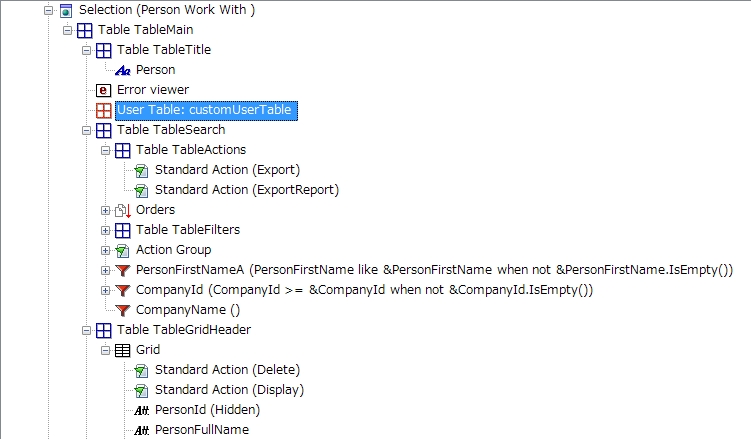Select the PersonFullName attribute item
This screenshot has width=751, height=439.
point(202,430)
